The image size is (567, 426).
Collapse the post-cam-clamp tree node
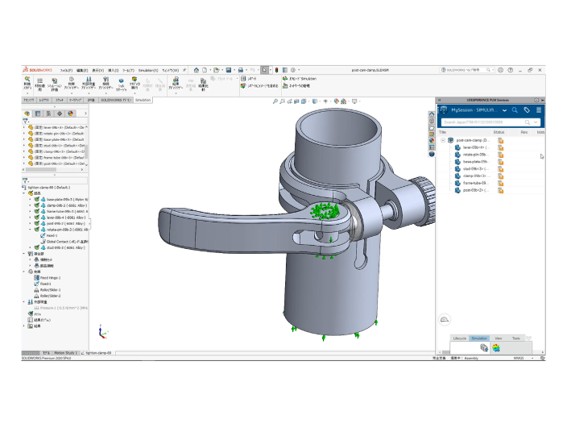[443, 140]
